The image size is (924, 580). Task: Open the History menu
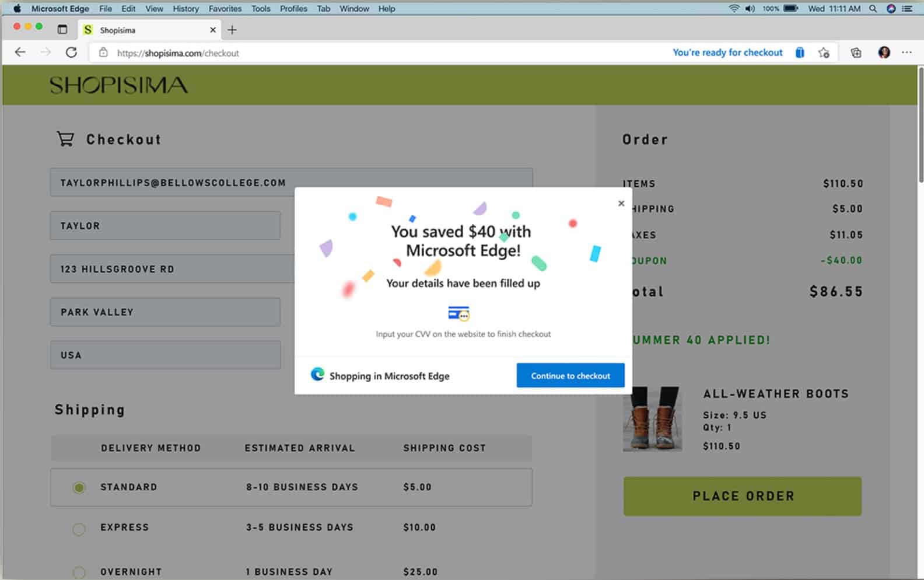(x=185, y=9)
